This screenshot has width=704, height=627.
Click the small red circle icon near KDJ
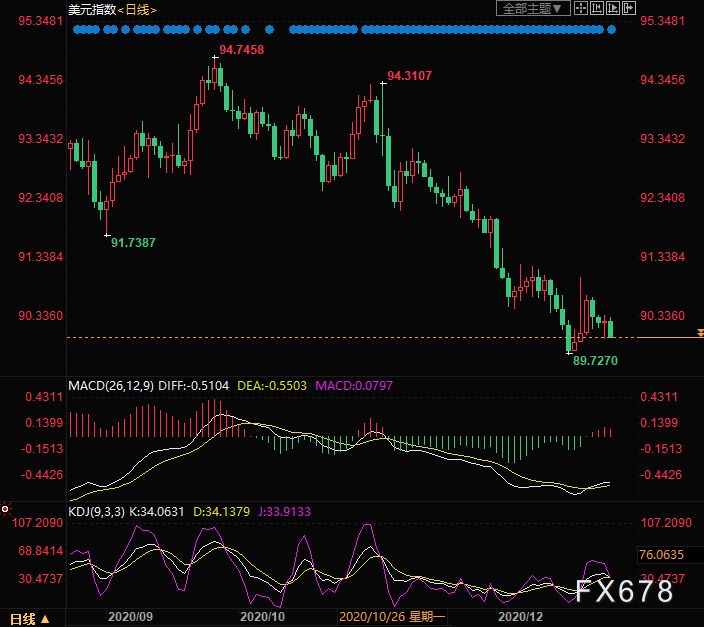coord(5,508)
